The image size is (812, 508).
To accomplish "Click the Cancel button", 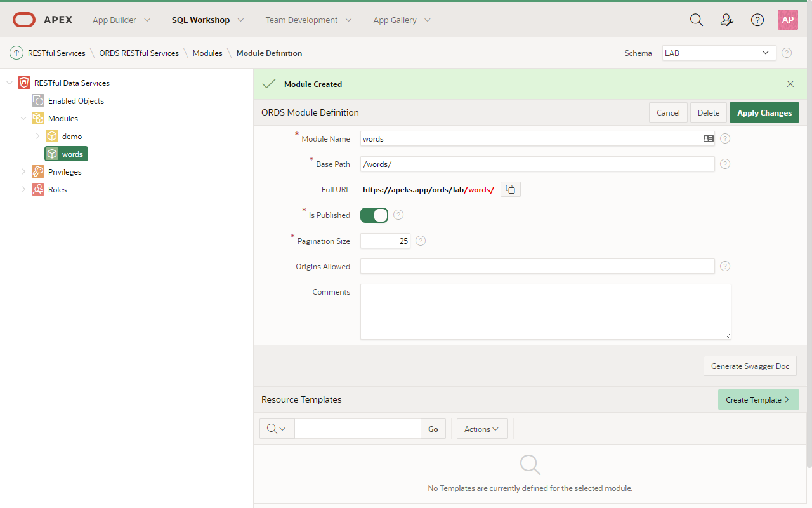I will (668, 112).
